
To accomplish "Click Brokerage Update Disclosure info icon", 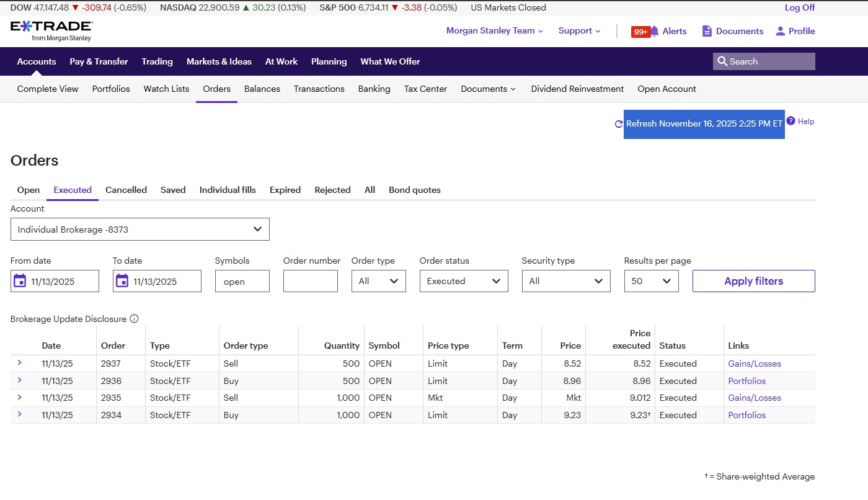I will coord(134,319).
